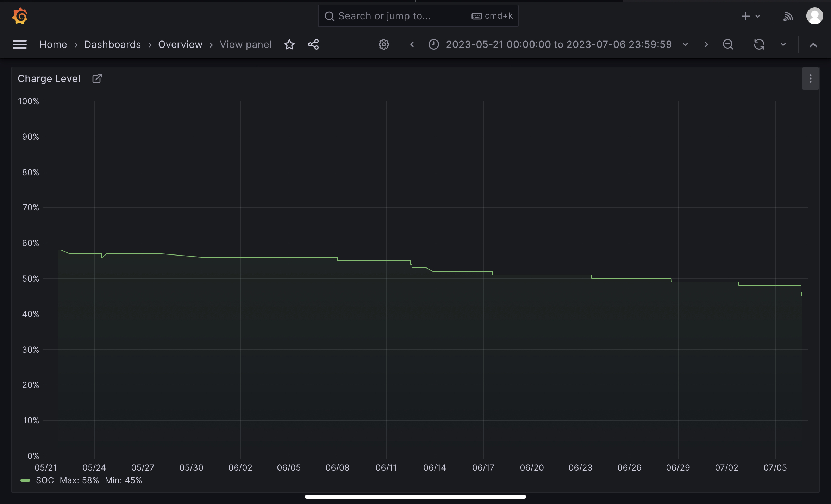This screenshot has height=504, width=831.
Task: Refresh the dashboard now
Action: click(759, 45)
